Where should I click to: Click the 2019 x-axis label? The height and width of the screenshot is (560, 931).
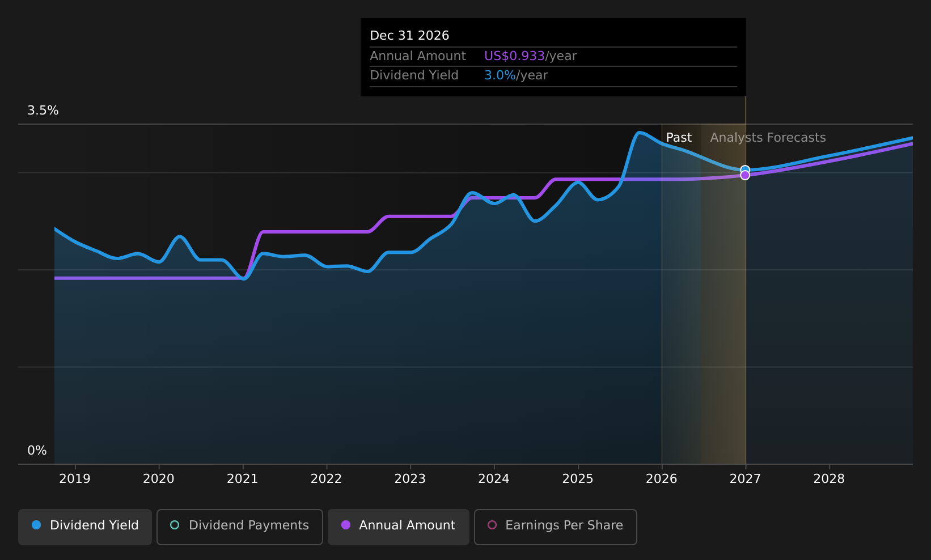pyautogui.click(x=75, y=479)
